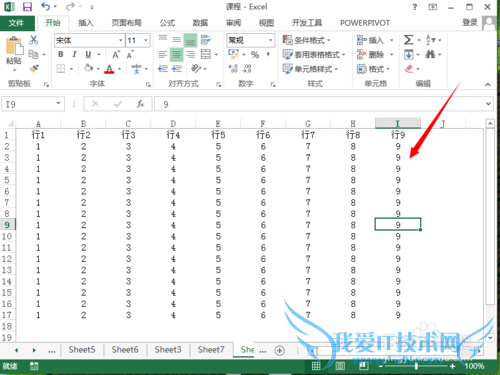This screenshot has height=375, width=500.
Task: Click text Orientation icon
Action: (196, 68)
